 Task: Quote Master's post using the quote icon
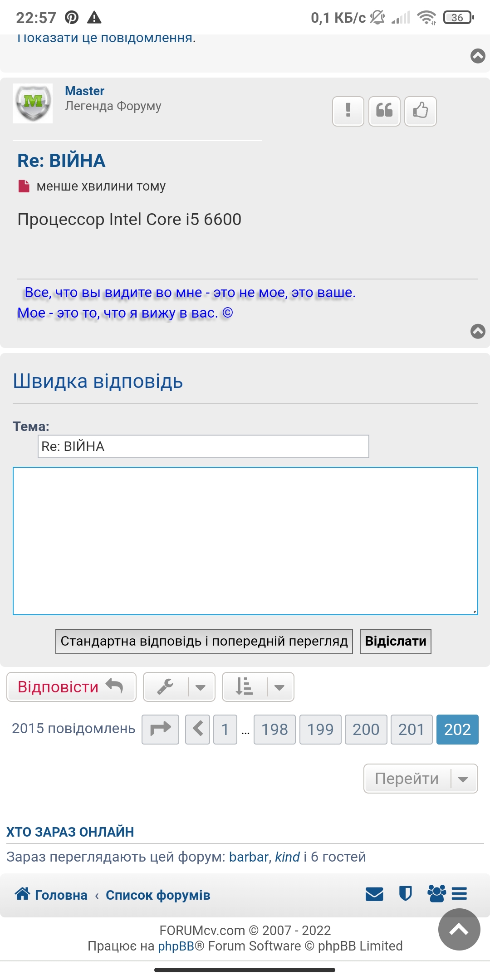pos(384,111)
